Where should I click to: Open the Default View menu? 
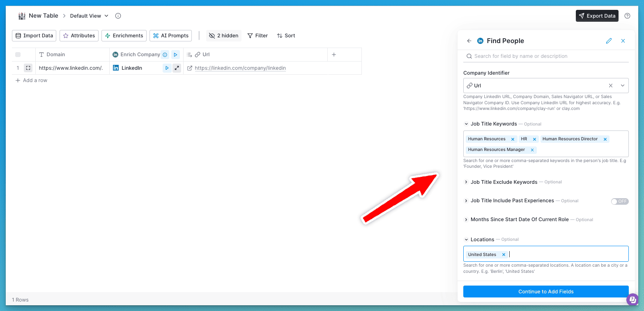coord(89,16)
